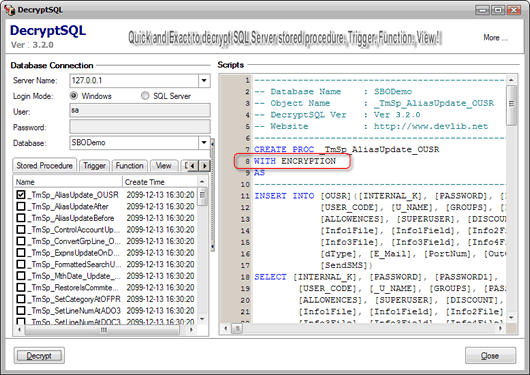This screenshot has width=530, height=375.
Task: Click the procedure list scroll-down arrow
Action: pos(202,319)
